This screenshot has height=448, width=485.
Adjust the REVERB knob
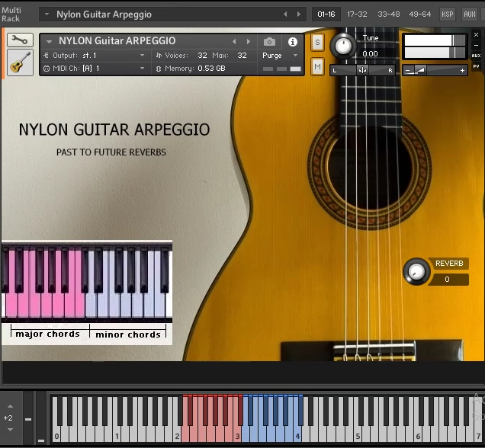[416, 271]
